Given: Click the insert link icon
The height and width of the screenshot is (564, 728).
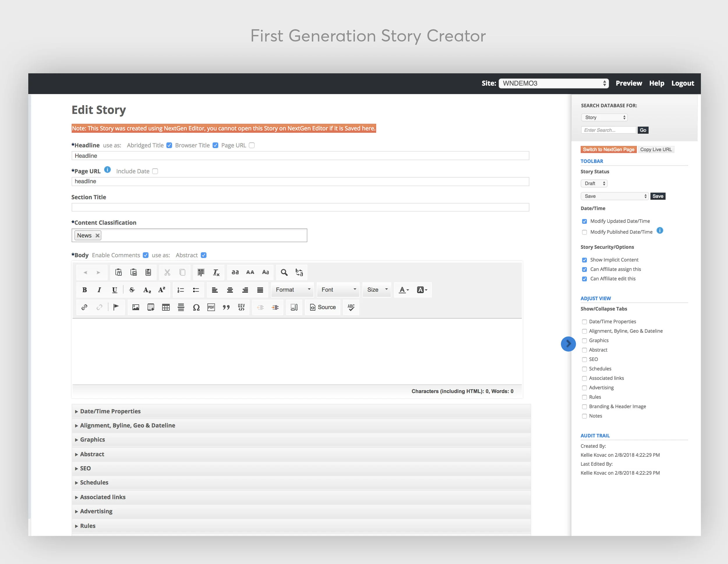Looking at the screenshot, I should pos(84,307).
